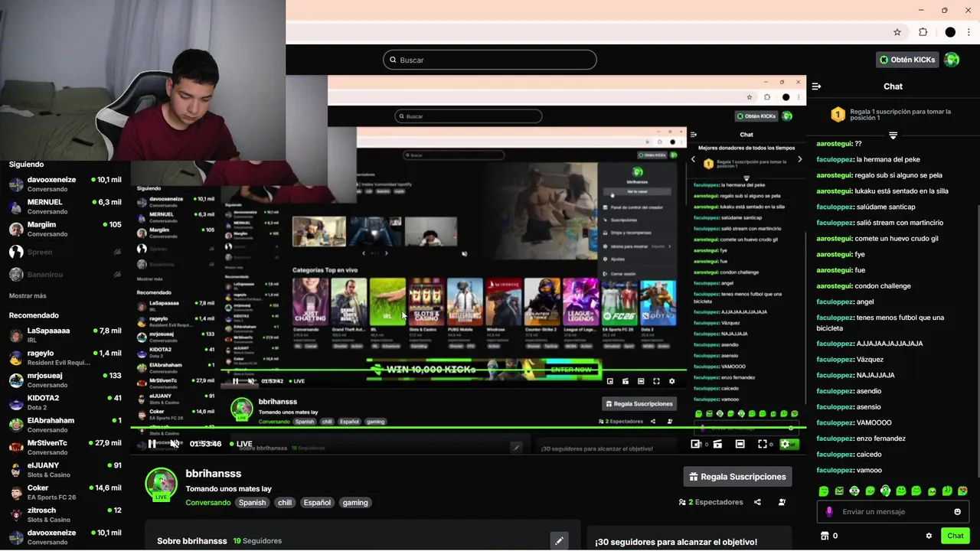Screen dimensions: 980x551
Task: Seek on the main player progress bar
Action: point(467,428)
